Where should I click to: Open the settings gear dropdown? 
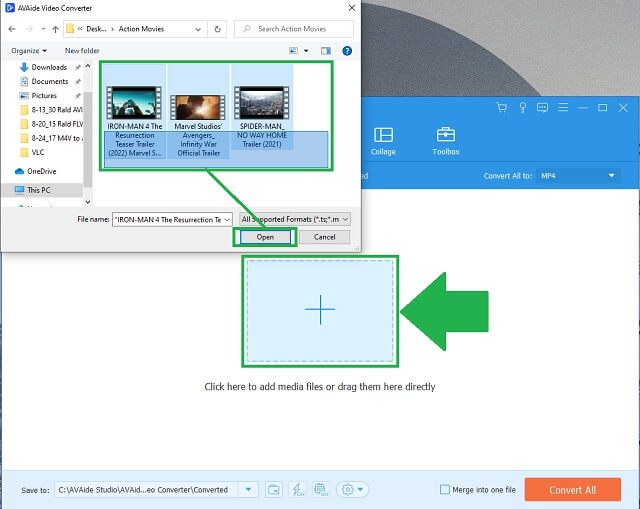[x=352, y=489]
